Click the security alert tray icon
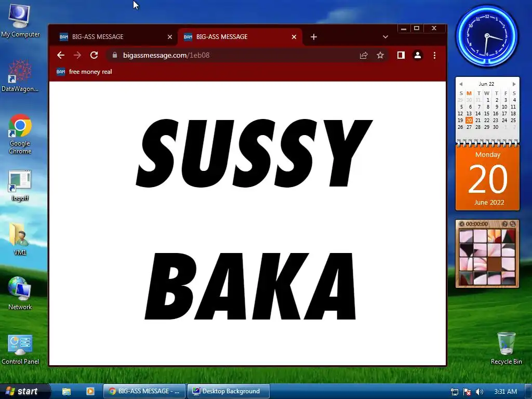 467,392
